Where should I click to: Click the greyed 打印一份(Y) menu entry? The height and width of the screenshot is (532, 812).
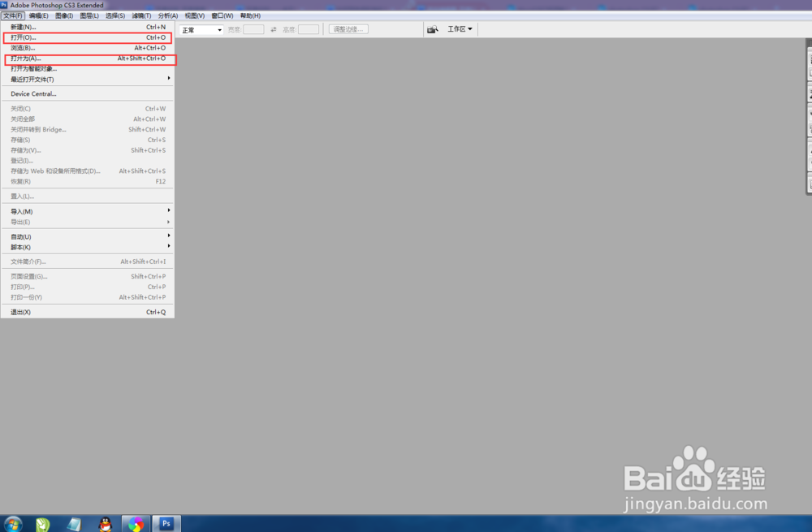point(88,297)
